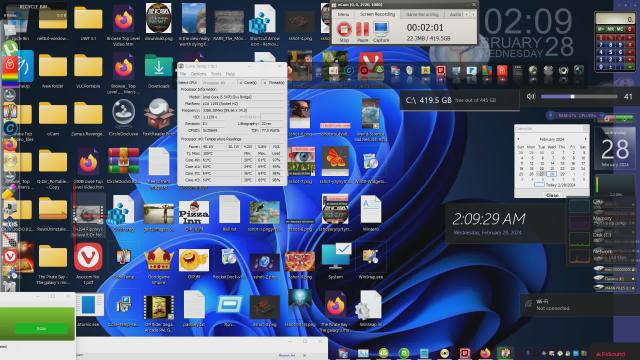Expand the small arrow right of oCam Audio
Screen dimensions: 640x360
[x=473, y=14]
